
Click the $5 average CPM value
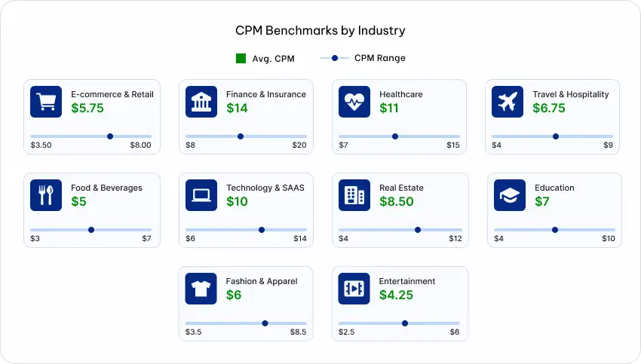click(78, 202)
